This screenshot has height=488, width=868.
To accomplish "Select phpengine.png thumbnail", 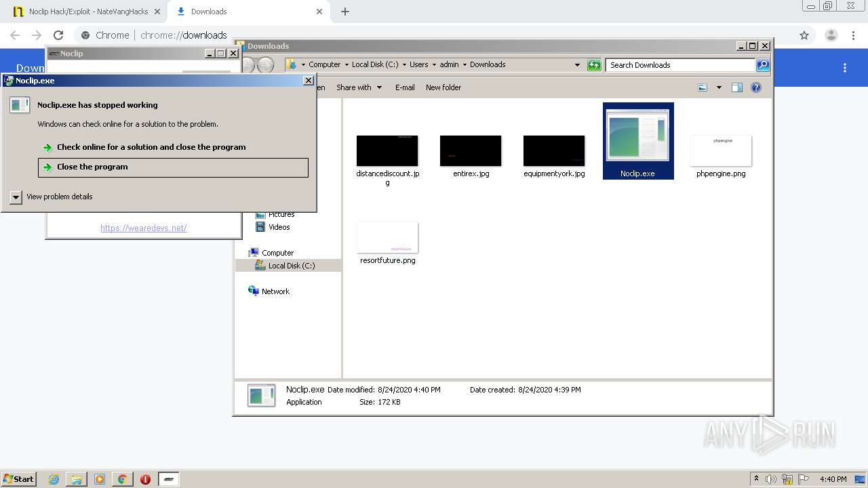I will 721,150.
